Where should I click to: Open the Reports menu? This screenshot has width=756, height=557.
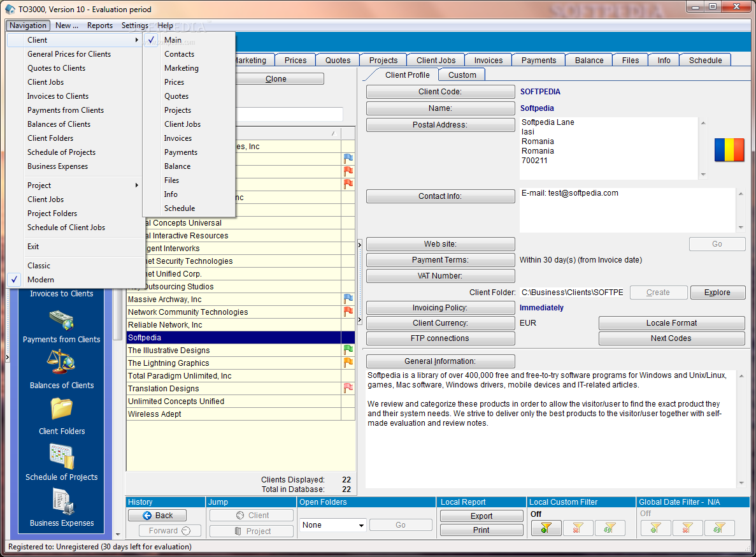(100, 25)
